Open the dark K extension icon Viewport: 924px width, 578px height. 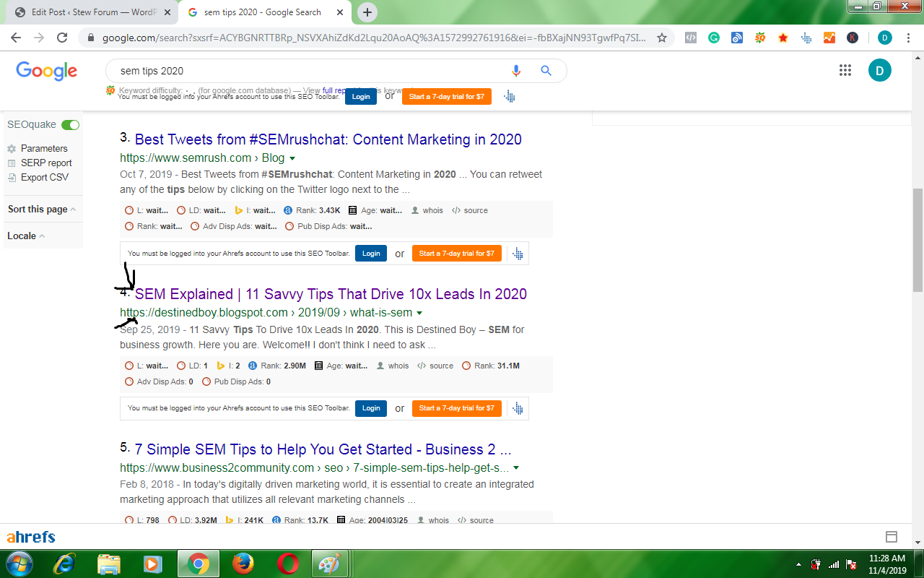[x=853, y=38]
